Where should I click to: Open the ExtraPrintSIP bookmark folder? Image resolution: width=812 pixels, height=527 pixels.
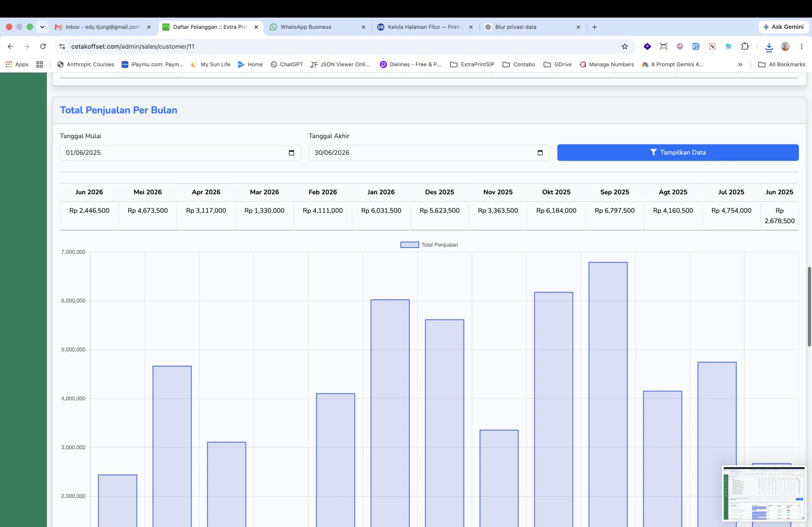pyautogui.click(x=472, y=64)
